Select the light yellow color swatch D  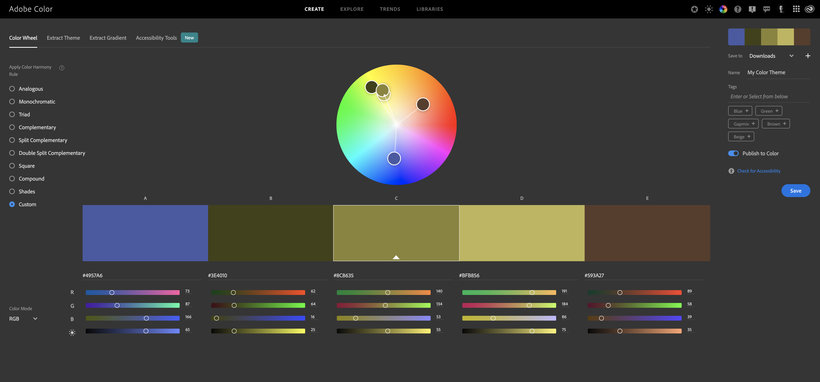pyautogui.click(x=522, y=233)
